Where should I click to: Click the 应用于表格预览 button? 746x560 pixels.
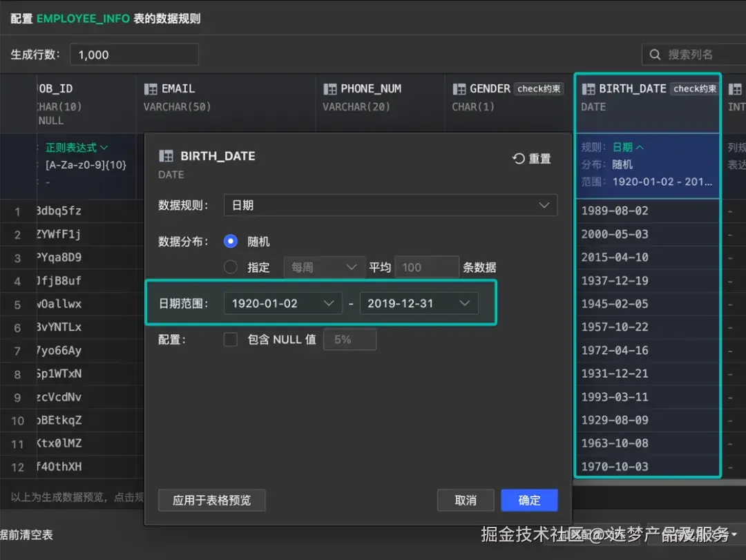[x=212, y=500]
